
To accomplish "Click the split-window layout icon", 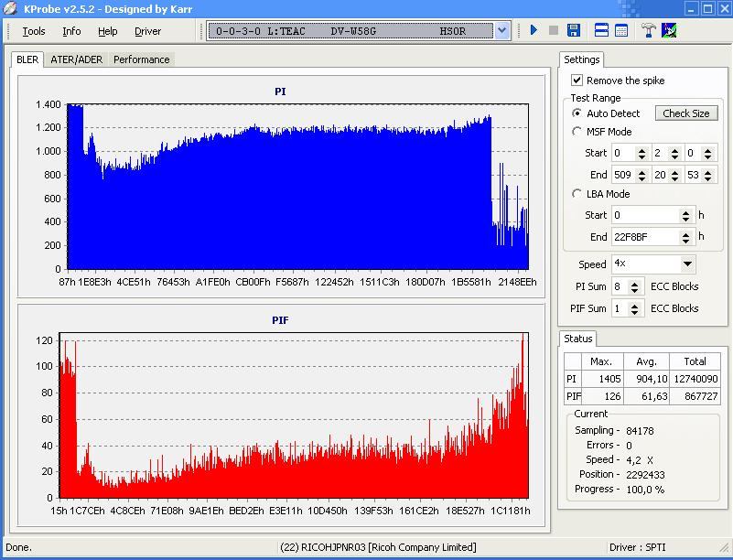I will click(601, 30).
